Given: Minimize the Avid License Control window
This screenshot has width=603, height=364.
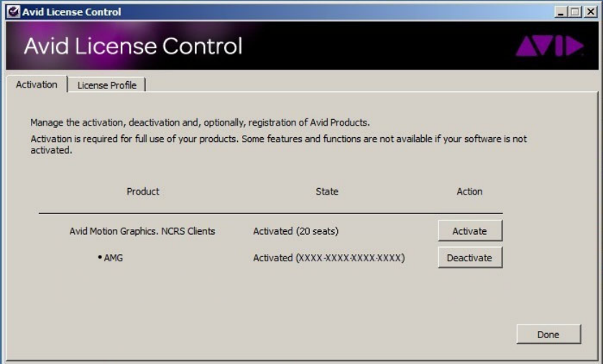Looking at the screenshot, I should (x=561, y=12).
